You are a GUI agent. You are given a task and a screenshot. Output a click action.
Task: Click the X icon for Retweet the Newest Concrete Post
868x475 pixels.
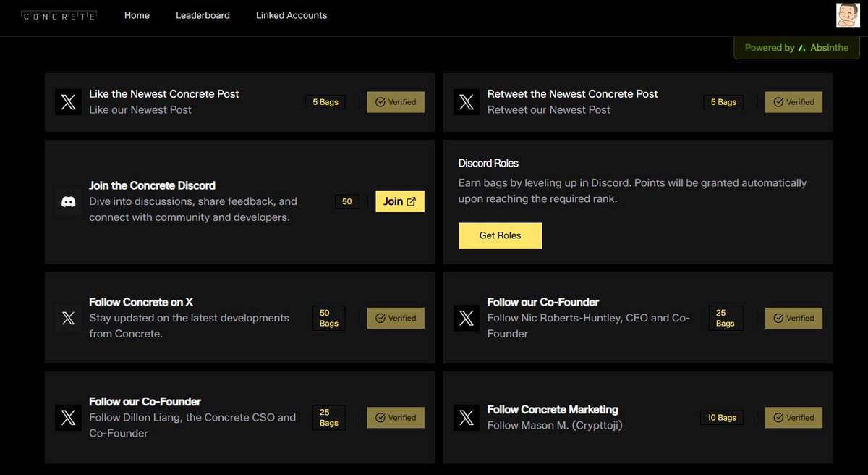[x=467, y=102]
